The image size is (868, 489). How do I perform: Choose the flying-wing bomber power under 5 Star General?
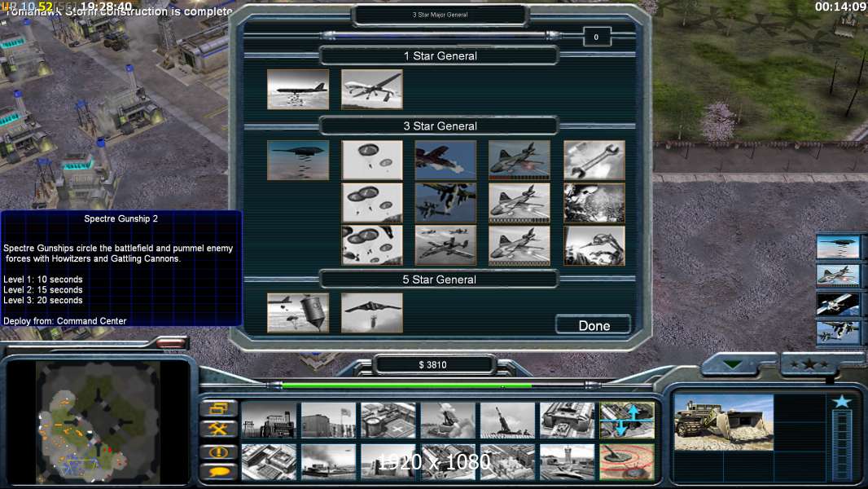(x=372, y=313)
